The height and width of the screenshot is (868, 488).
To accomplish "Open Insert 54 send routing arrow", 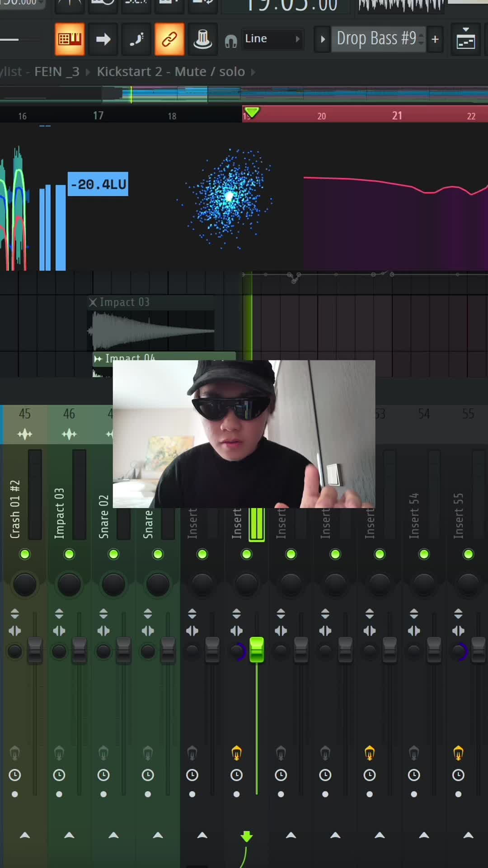I will [x=424, y=835].
